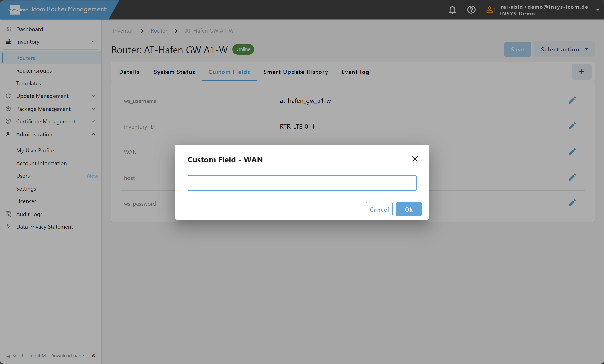Expand Certificate Management menu
Viewport: 604px width, 364px height.
pyautogui.click(x=93, y=121)
